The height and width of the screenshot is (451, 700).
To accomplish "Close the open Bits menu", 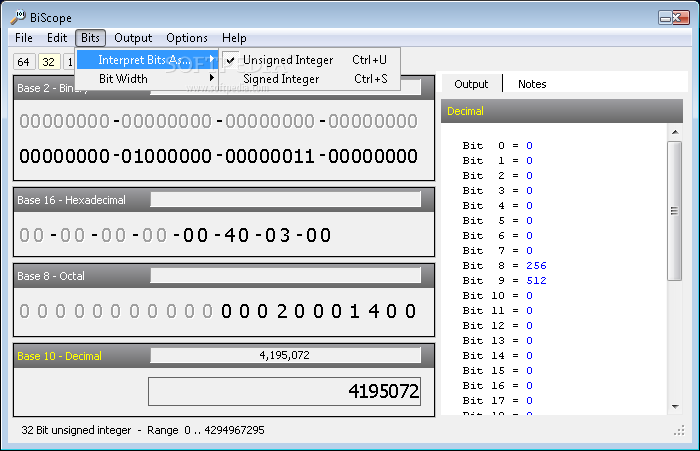I will pyautogui.click(x=90, y=38).
